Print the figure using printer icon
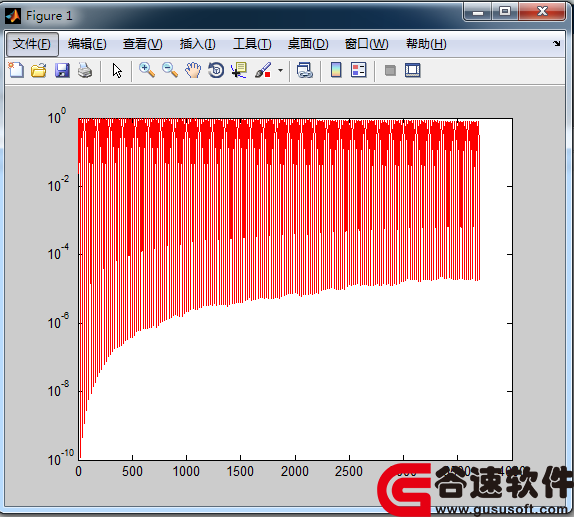The image size is (574, 517). 85,70
